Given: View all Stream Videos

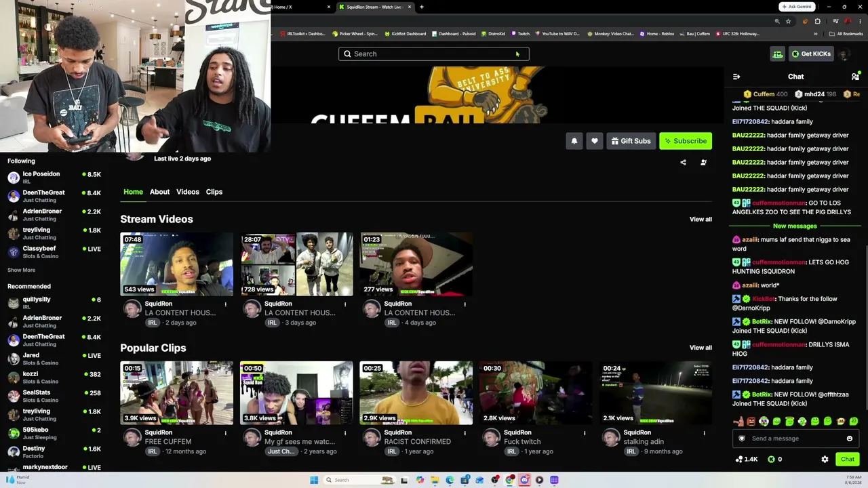Looking at the screenshot, I should click(701, 220).
